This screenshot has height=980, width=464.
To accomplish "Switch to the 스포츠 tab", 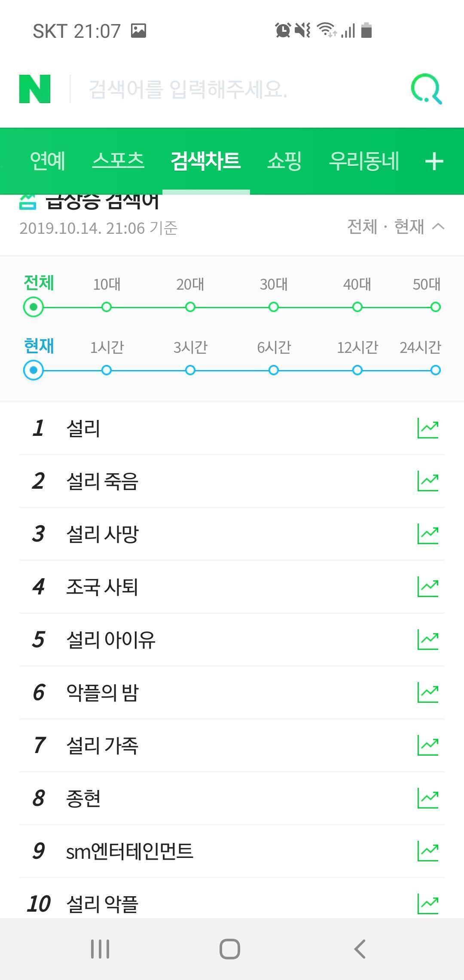I will [118, 161].
